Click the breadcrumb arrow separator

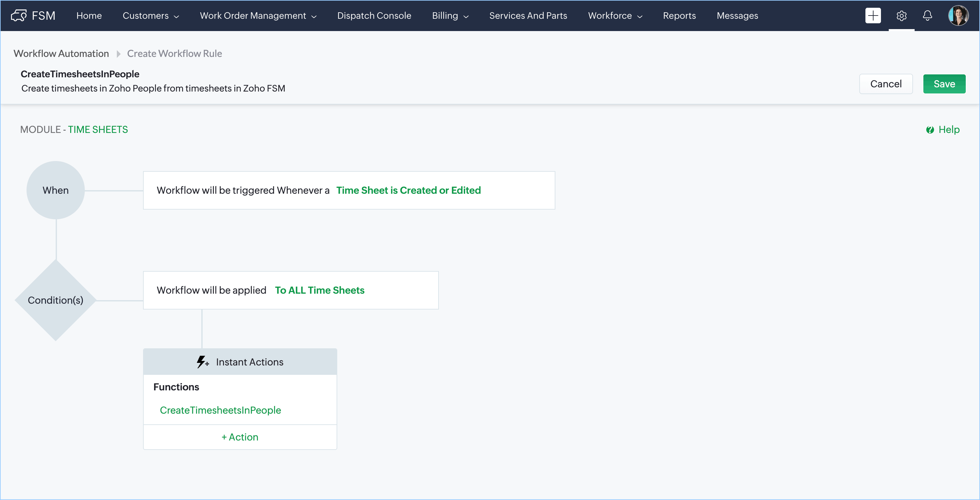tap(118, 54)
